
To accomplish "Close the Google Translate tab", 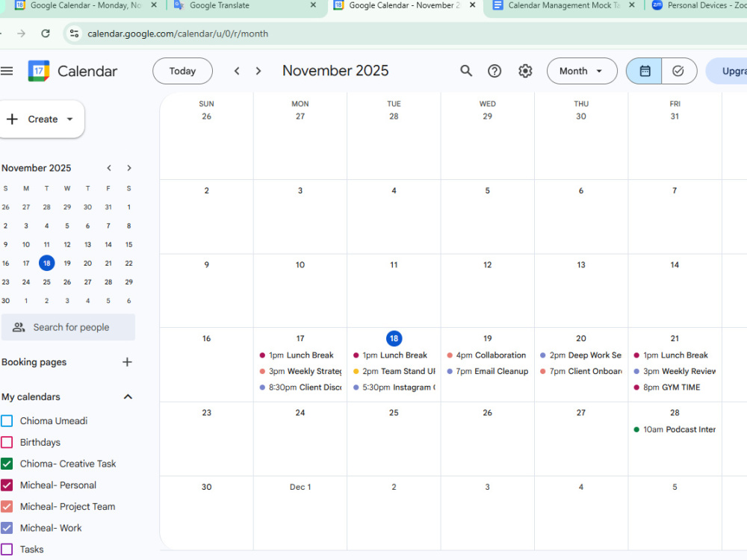I will (x=313, y=5).
